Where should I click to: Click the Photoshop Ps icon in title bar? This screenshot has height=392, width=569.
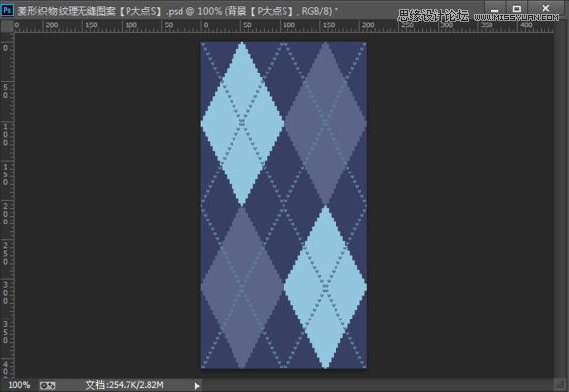[7, 10]
